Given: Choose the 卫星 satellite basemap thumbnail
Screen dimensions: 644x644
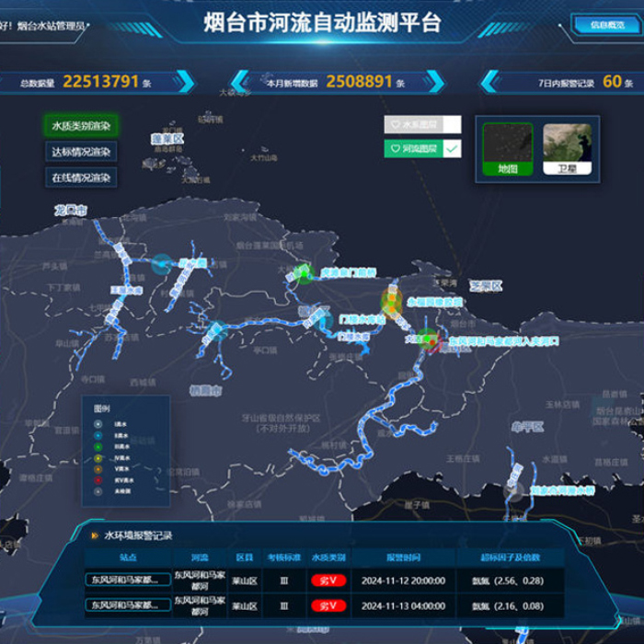Looking at the screenshot, I should click(568, 149).
